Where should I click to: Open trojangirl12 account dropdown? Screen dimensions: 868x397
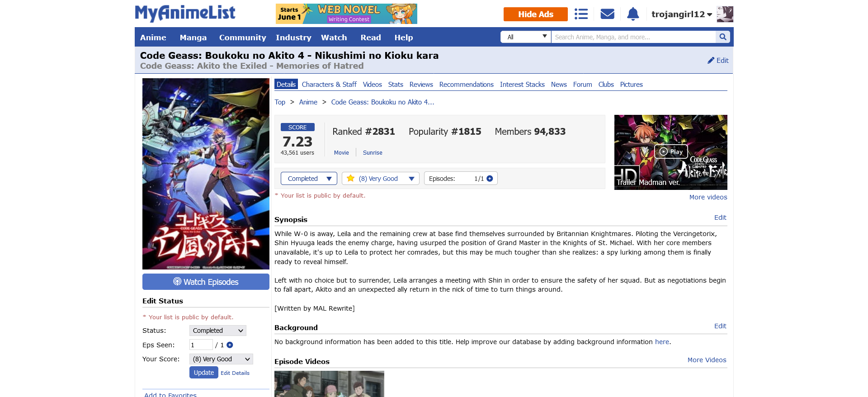click(682, 14)
